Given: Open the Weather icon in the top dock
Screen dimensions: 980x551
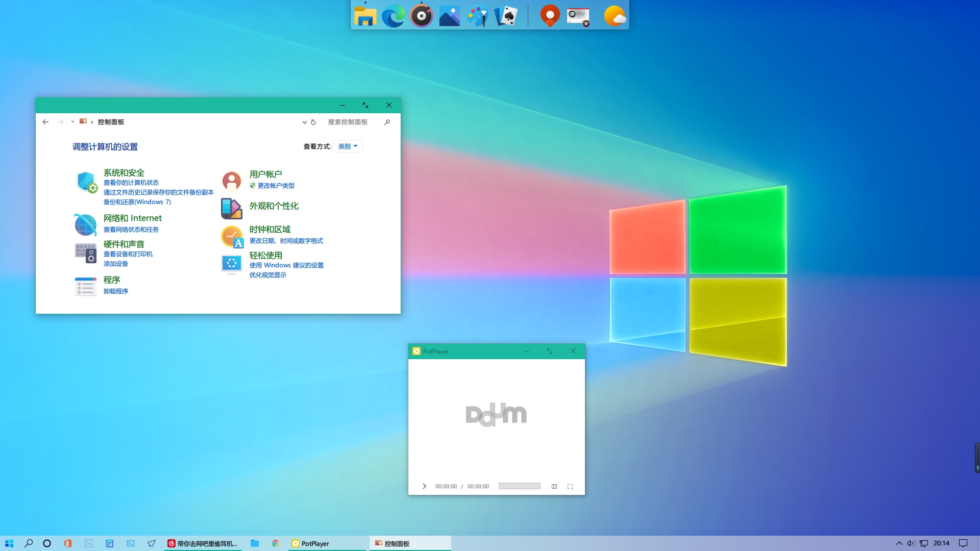Looking at the screenshot, I should point(615,16).
